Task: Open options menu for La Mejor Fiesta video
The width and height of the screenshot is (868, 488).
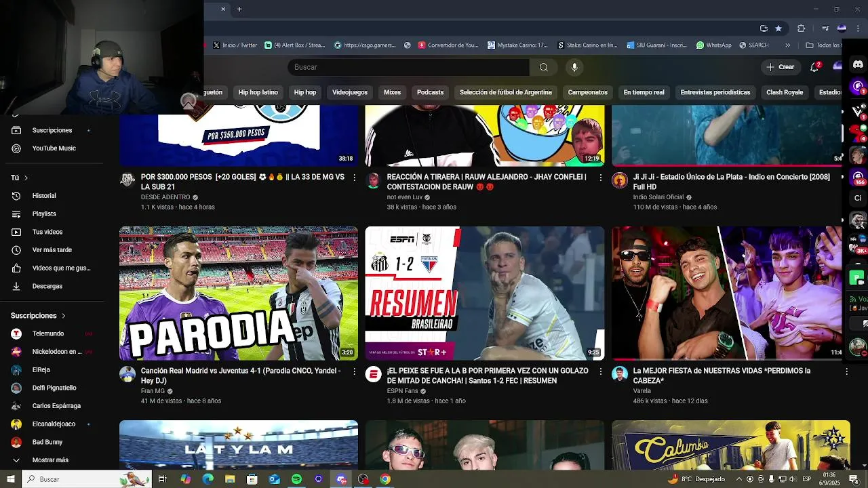Action: tap(846, 371)
